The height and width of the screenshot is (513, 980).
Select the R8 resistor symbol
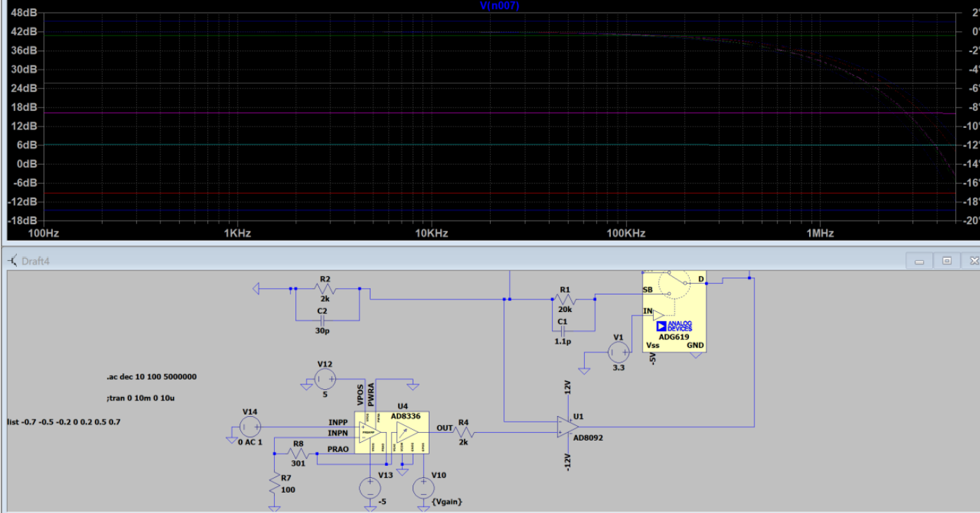298,454
